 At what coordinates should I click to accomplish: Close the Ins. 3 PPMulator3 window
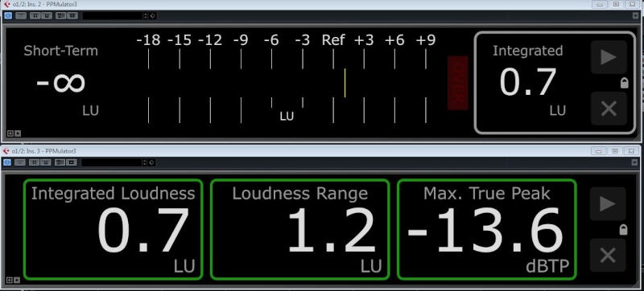click(630, 151)
